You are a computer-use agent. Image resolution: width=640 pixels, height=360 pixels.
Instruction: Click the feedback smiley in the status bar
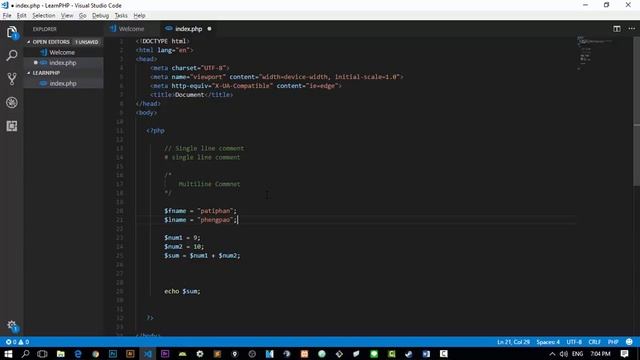point(629,342)
